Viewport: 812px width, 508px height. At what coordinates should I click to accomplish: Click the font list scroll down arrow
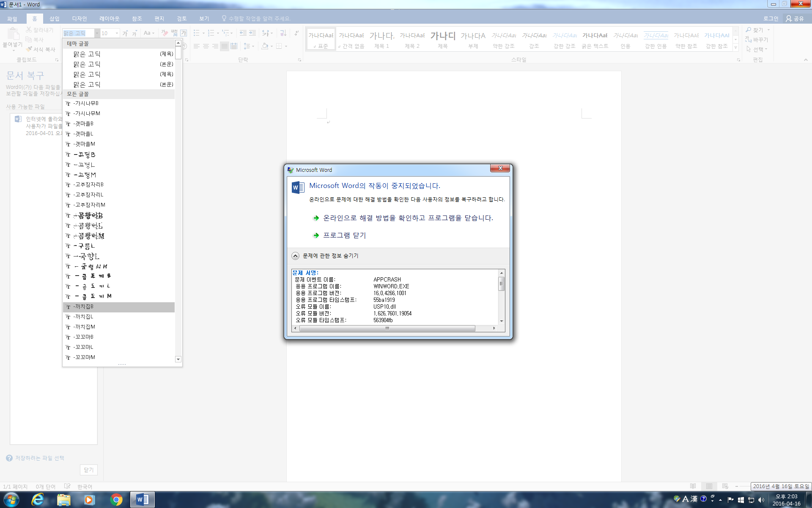(x=178, y=359)
